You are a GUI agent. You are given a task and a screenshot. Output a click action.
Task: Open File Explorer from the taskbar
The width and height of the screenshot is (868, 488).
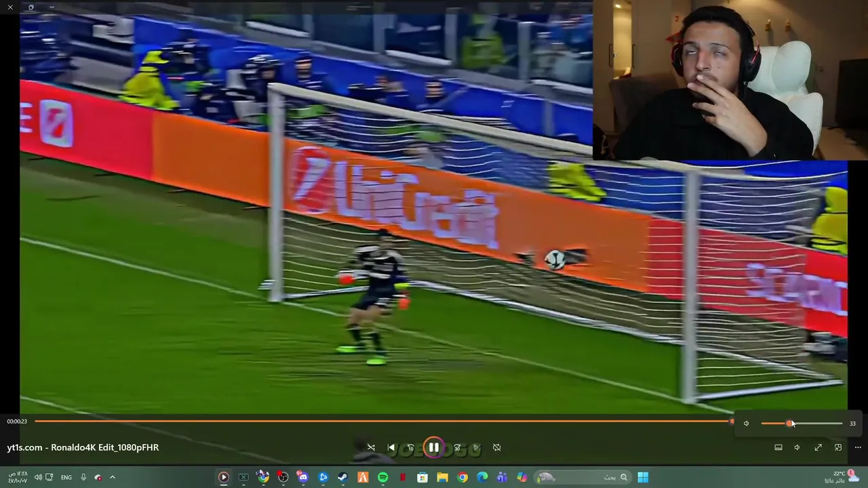coord(442,477)
